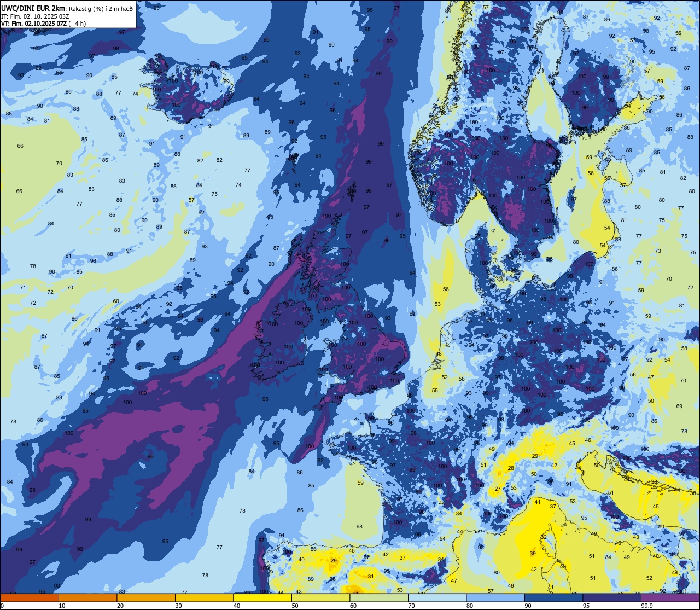Click the legend tick label '99.9'
This screenshot has height=610, width=700.
647,606
